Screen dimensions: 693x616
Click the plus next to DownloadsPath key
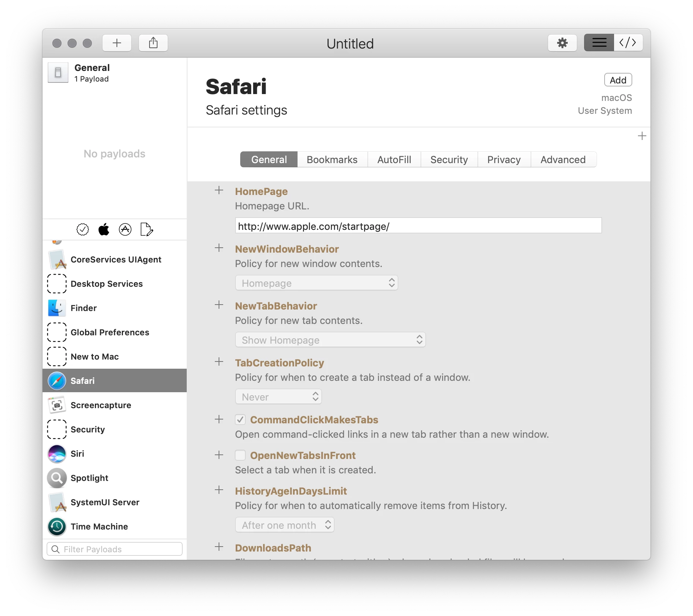coord(219,547)
